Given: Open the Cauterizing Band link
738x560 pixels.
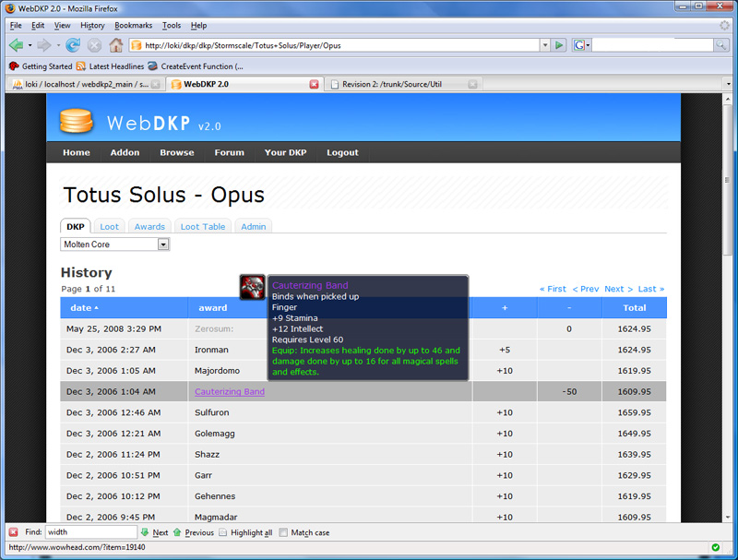Looking at the screenshot, I should pos(229,391).
